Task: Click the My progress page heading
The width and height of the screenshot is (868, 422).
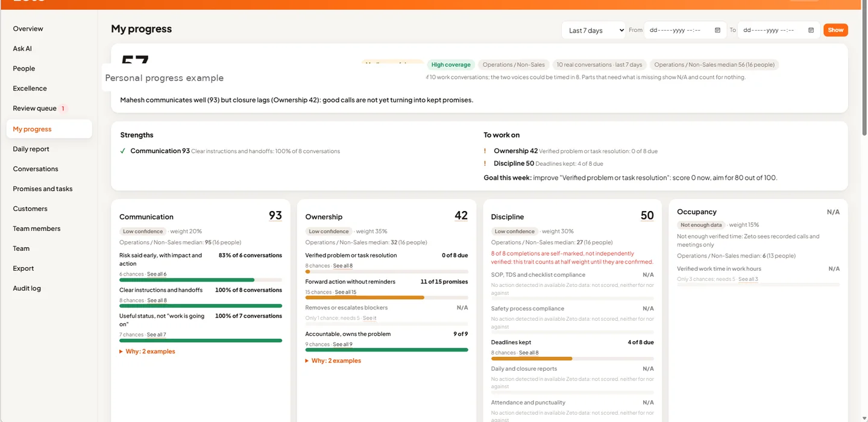Action: (x=141, y=29)
